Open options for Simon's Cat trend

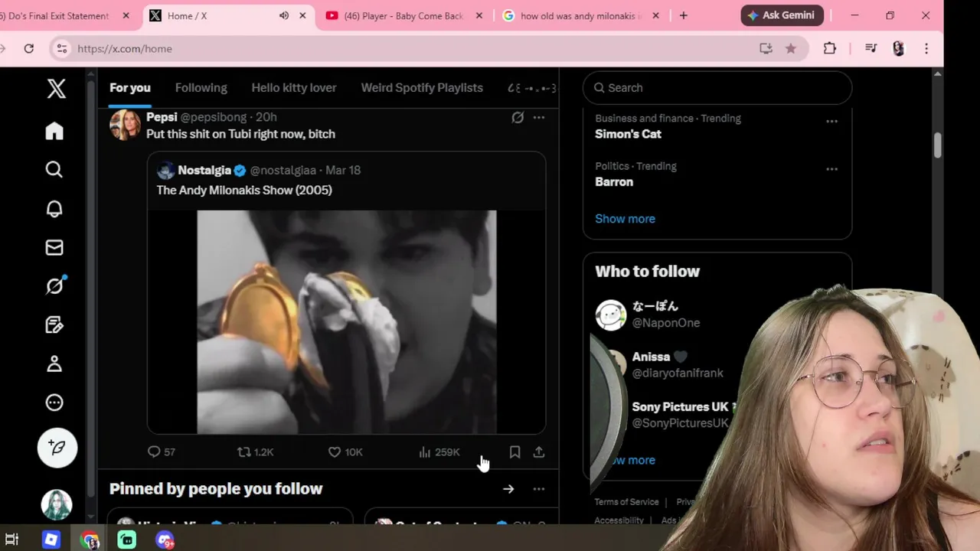click(831, 122)
